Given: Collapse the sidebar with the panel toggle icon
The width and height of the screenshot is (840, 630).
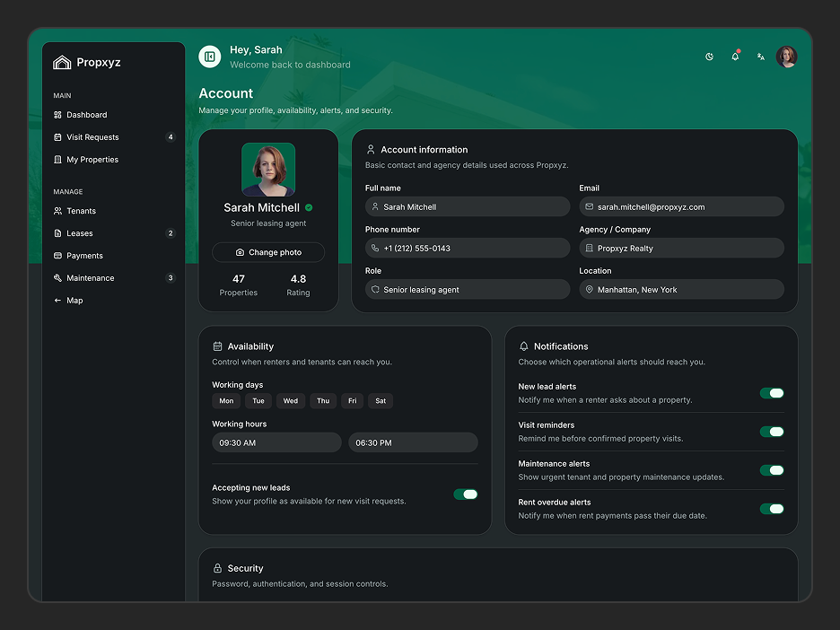Looking at the screenshot, I should pyautogui.click(x=210, y=57).
